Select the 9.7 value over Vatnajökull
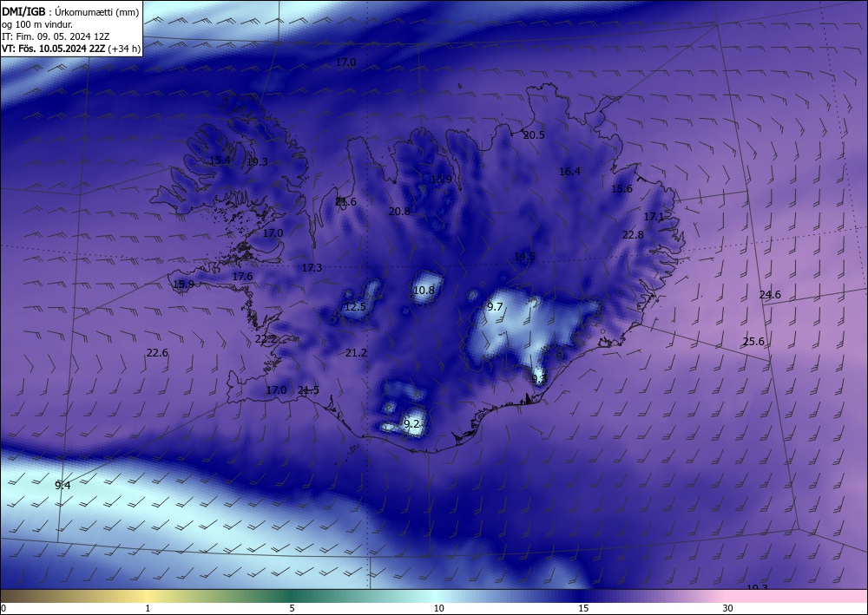 (x=495, y=306)
